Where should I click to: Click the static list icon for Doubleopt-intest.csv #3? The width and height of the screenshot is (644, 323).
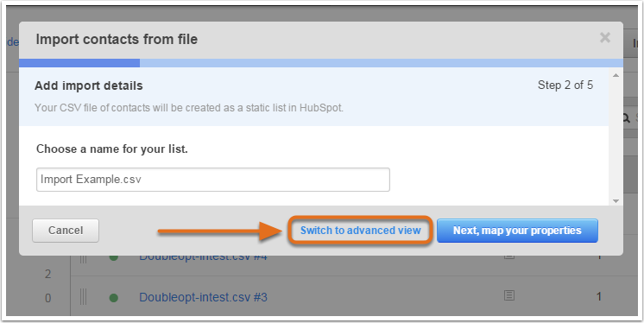(x=509, y=295)
